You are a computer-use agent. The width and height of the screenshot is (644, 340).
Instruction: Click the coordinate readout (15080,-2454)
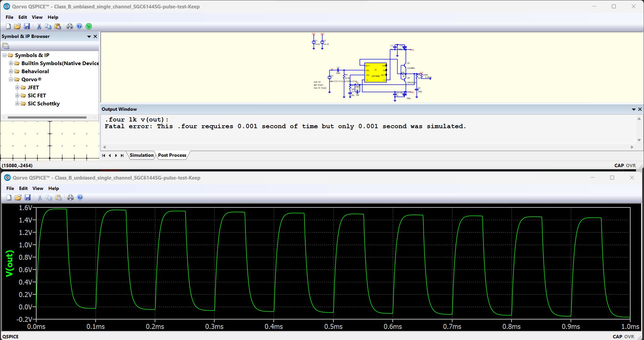[17, 165]
